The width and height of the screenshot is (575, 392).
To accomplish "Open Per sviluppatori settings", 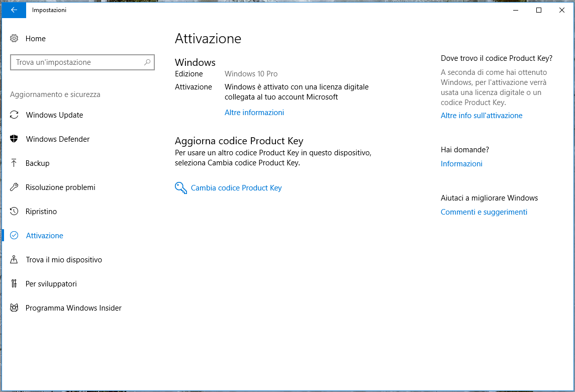I will click(x=51, y=284).
